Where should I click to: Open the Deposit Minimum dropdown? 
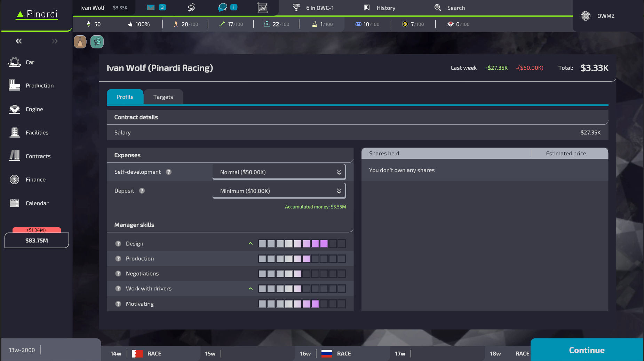(279, 191)
